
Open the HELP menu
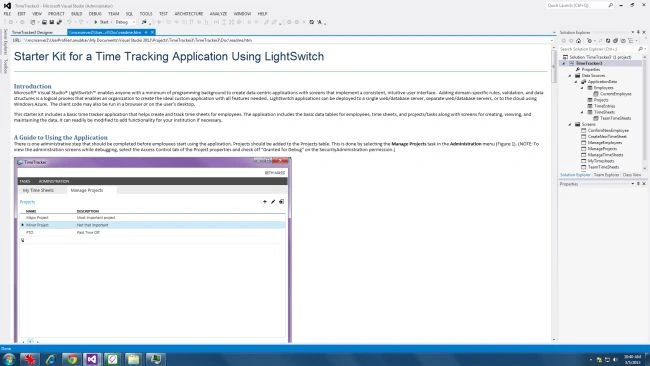pyautogui.click(x=262, y=14)
